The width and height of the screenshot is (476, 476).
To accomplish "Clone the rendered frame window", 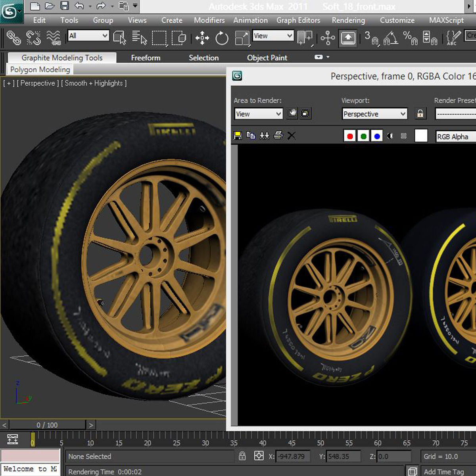I will 265,136.
